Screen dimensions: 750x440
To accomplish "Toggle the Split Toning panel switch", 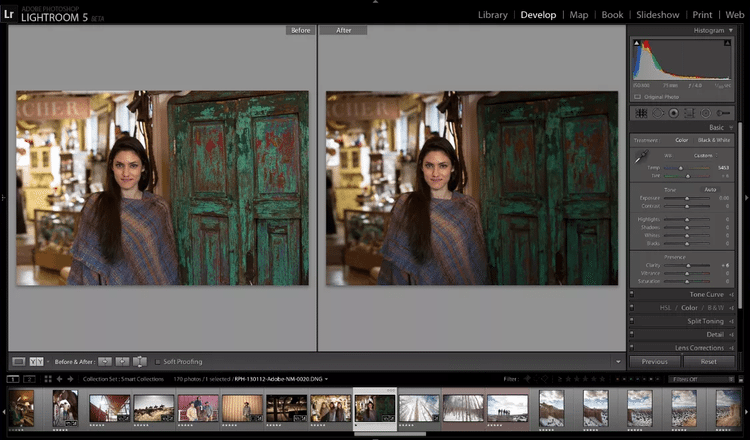I will tap(632, 321).
